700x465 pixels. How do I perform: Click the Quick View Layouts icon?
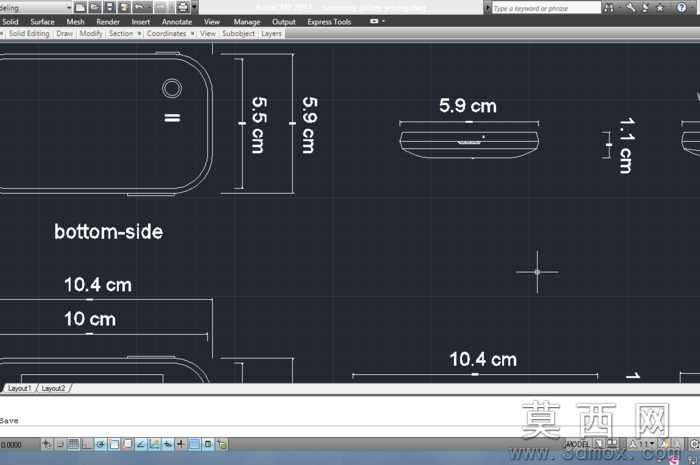[x=599, y=444]
